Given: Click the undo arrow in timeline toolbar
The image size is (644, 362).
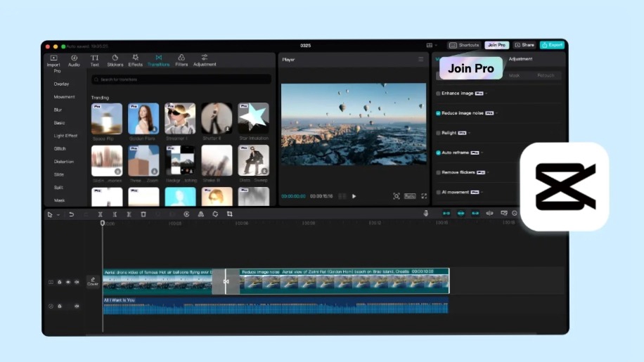Looking at the screenshot, I should pyautogui.click(x=71, y=214).
